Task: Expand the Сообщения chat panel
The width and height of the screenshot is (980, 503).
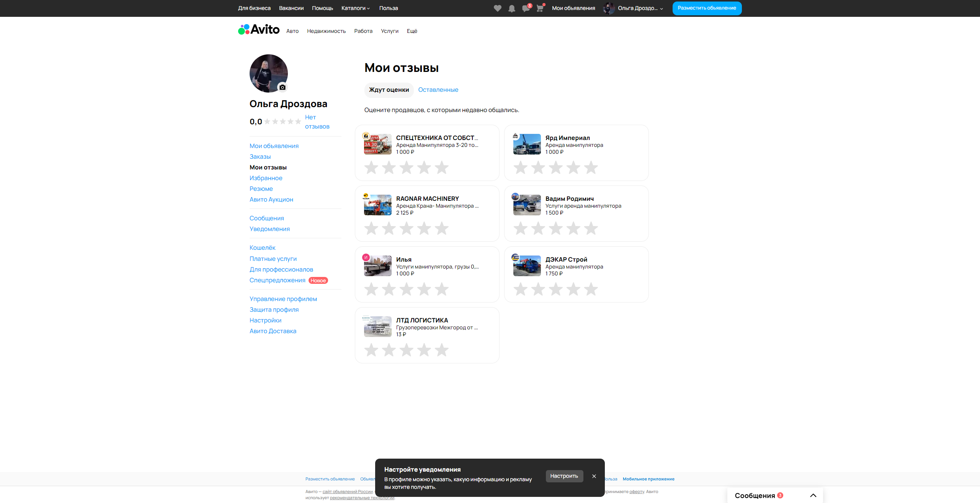Action: 813,495
